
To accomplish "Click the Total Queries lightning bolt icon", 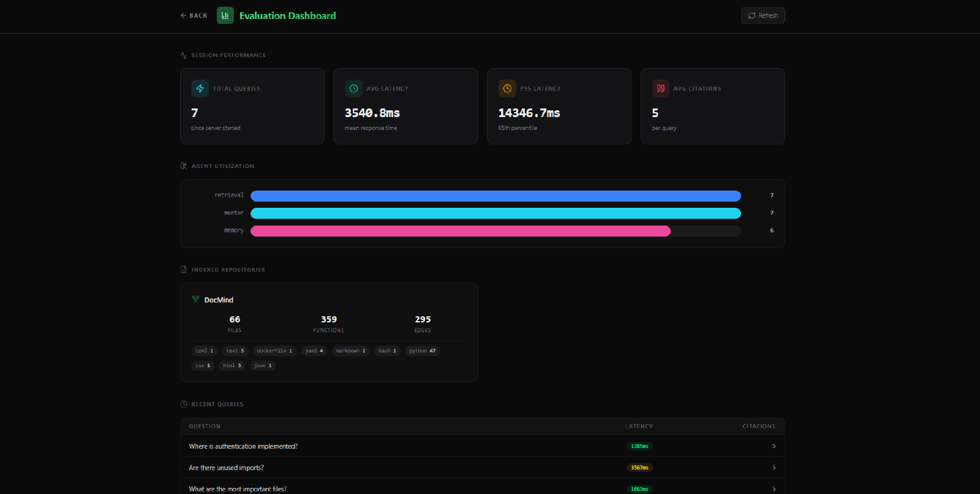I will point(200,88).
